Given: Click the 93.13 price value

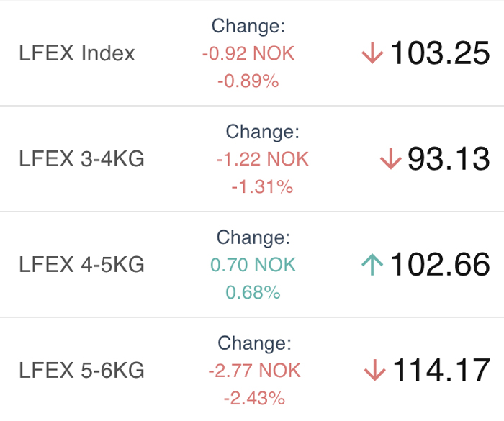Looking at the screenshot, I should point(449,158).
